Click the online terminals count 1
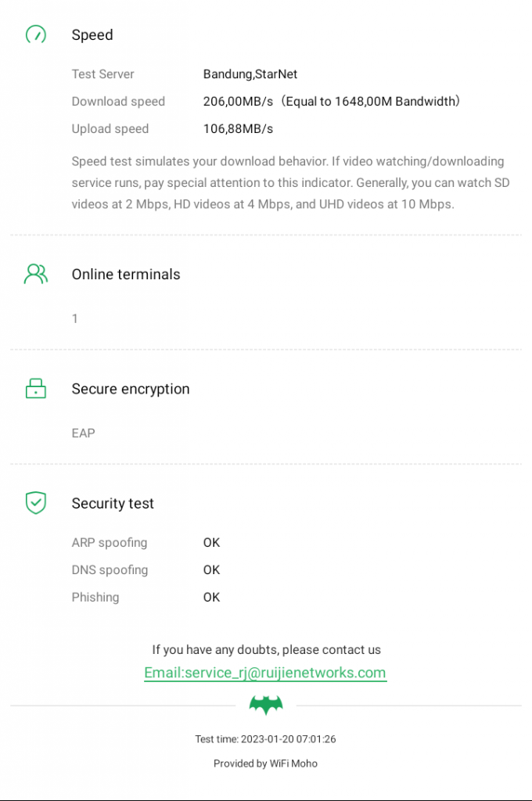The height and width of the screenshot is (801, 532). 75,319
